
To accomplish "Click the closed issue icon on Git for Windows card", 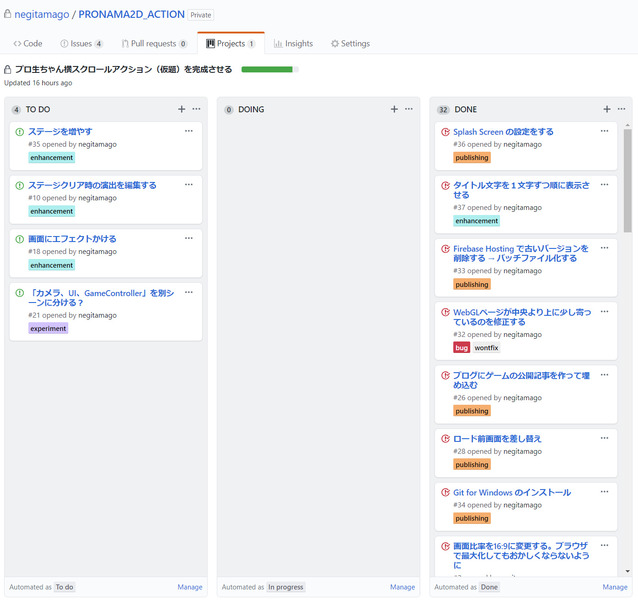I will [446, 493].
